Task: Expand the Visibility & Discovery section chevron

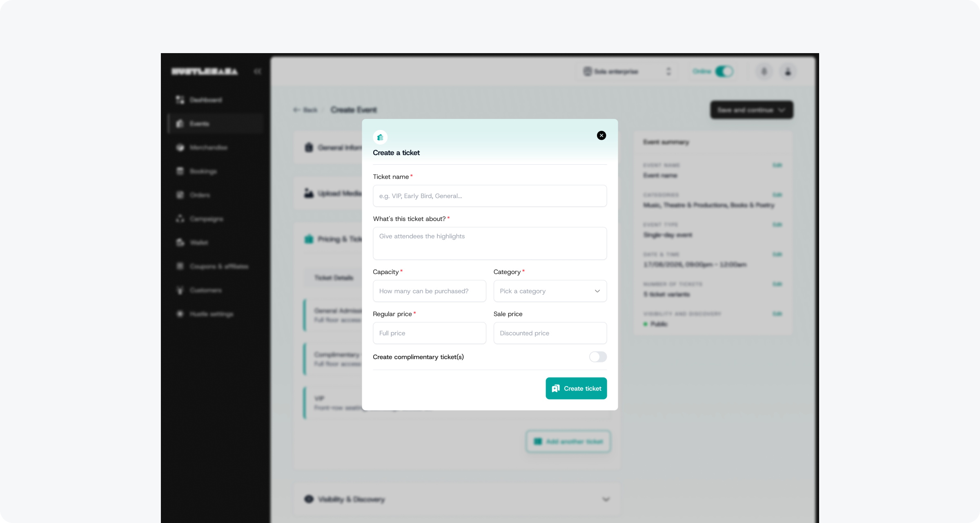Action: (x=606, y=499)
